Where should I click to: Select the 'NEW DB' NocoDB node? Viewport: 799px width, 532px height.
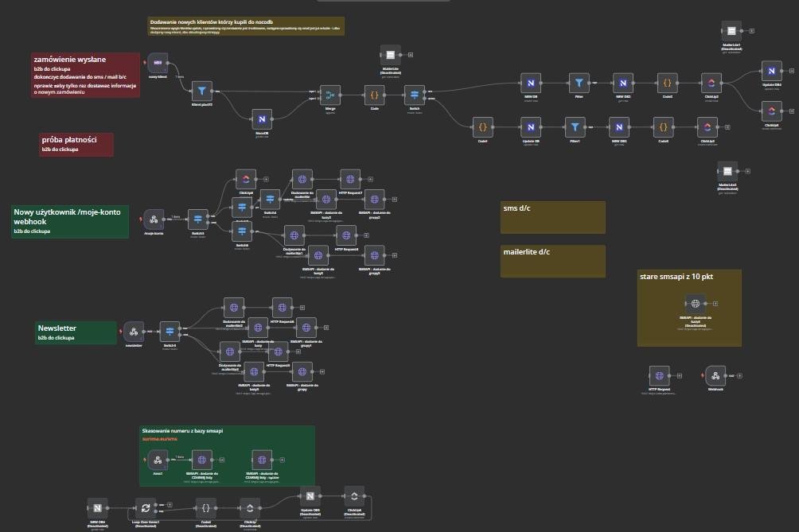pos(531,83)
